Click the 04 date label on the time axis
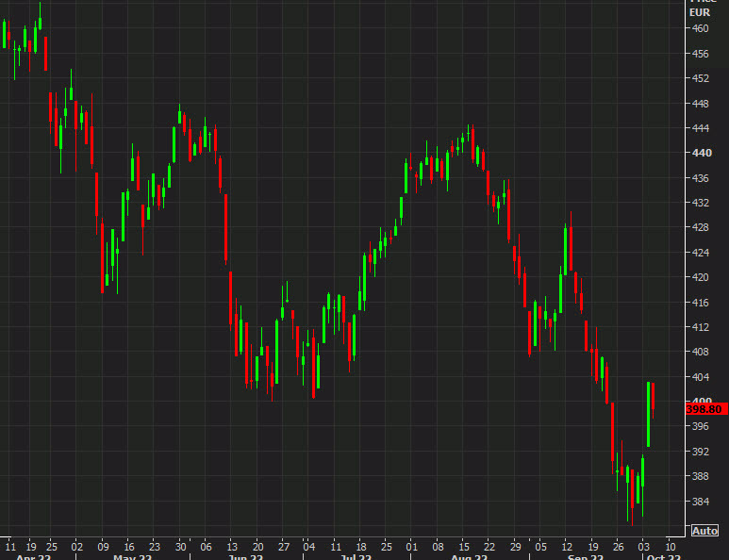Image resolution: width=729 pixels, height=560 pixels. [309, 547]
